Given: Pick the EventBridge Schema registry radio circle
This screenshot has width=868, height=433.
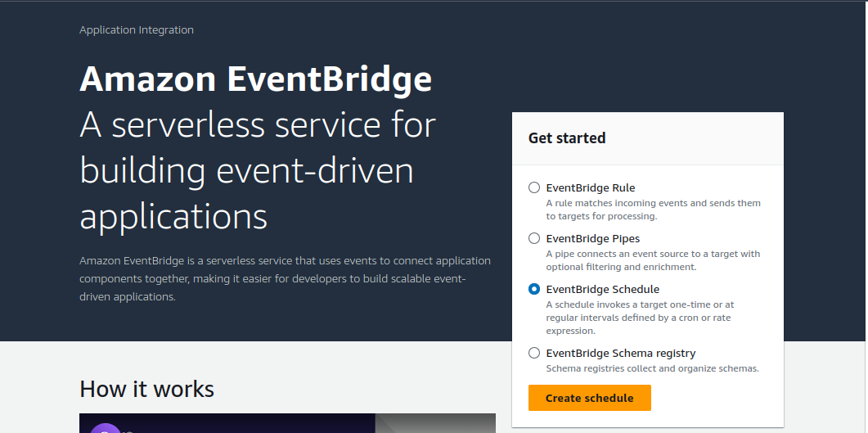Looking at the screenshot, I should coord(534,353).
